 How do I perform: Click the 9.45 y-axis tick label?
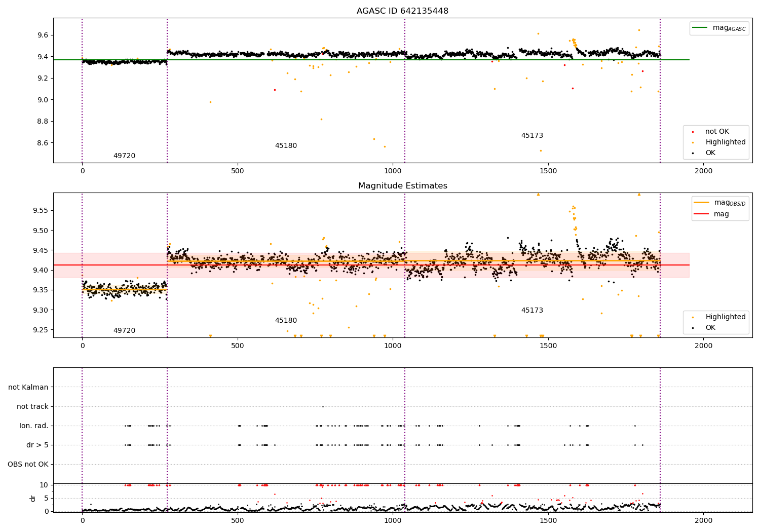[41, 250]
